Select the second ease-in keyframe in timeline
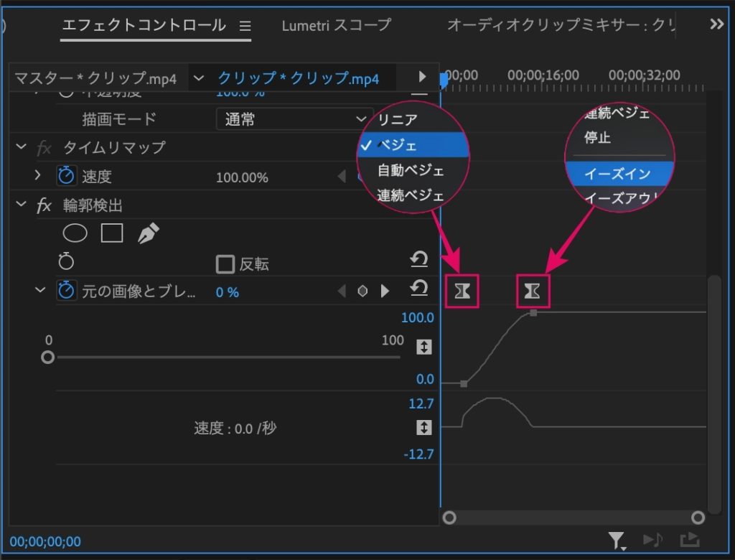Viewport: 735px width, 560px height. tap(533, 291)
